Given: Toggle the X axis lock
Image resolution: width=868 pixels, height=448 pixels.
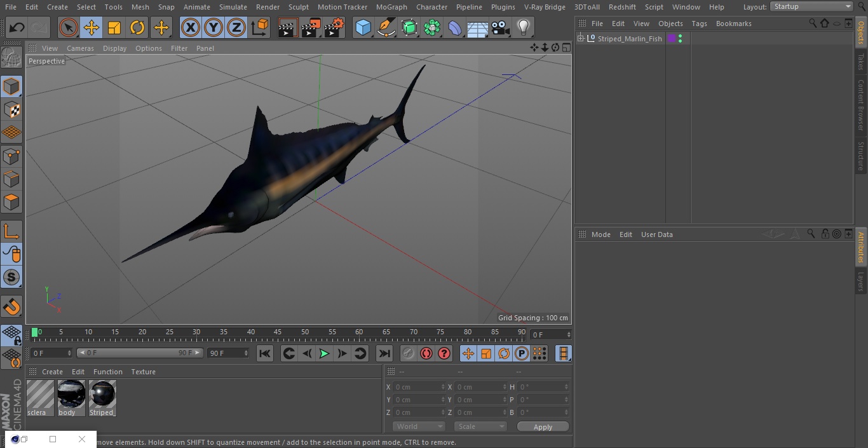Looking at the screenshot, I should (191, 27).
